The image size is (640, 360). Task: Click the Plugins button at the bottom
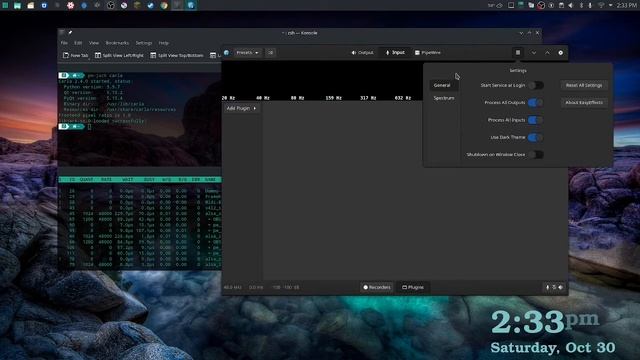tap(413, 287)
